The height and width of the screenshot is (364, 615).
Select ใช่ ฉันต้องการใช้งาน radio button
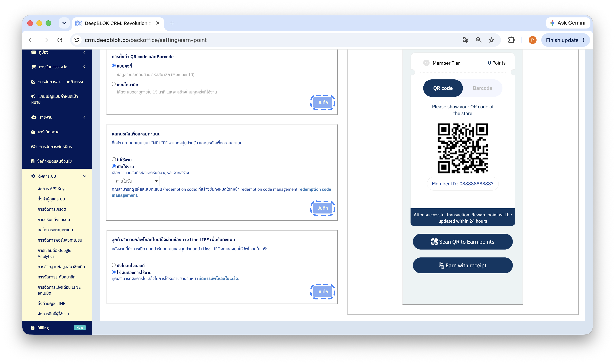pyautogui.click(x=114, y=272)
